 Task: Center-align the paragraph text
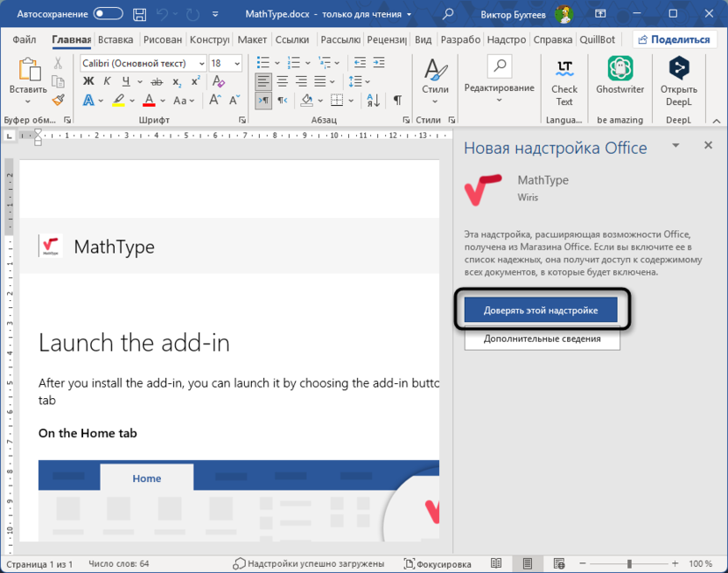(x=283, y=81)
